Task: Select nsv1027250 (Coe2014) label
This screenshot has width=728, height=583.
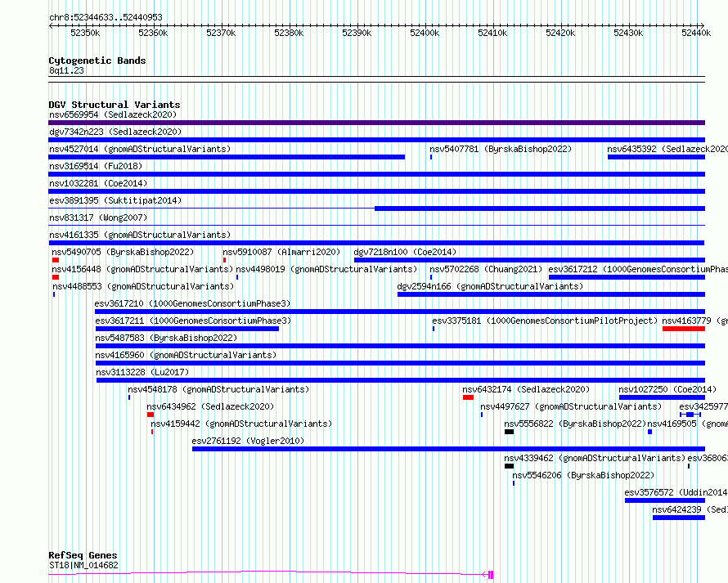Action: pos(667,389)
